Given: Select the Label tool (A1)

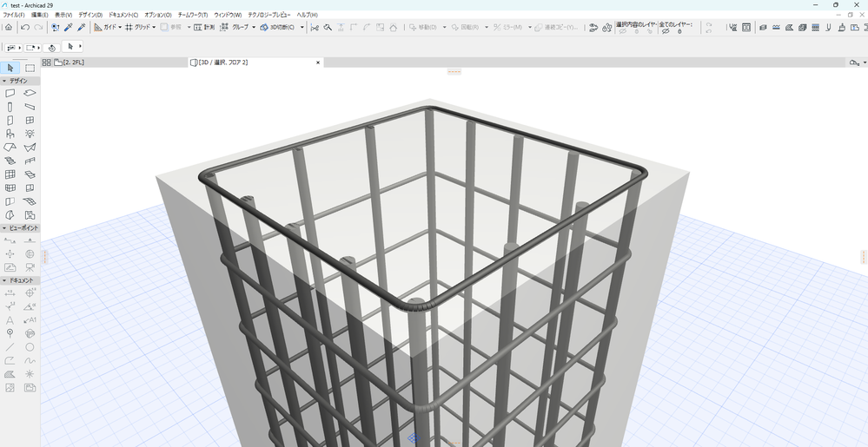Looking at the screenshot, I should tap(30, 319).
